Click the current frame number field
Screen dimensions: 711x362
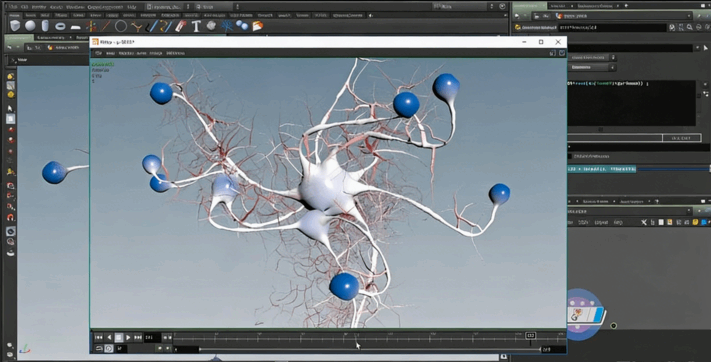pos(152,338)
